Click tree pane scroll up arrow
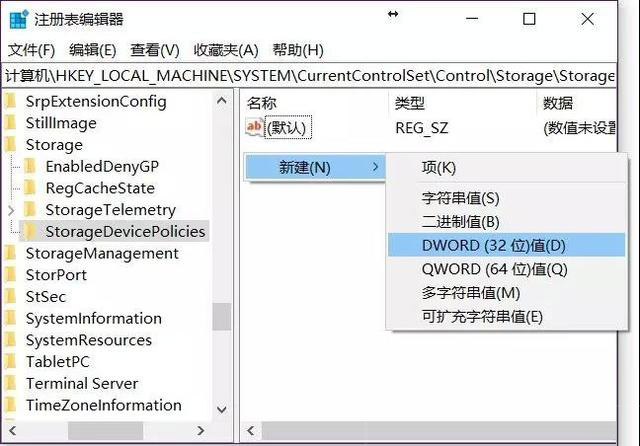The image size is (640, 446). (x=222, y=100)
